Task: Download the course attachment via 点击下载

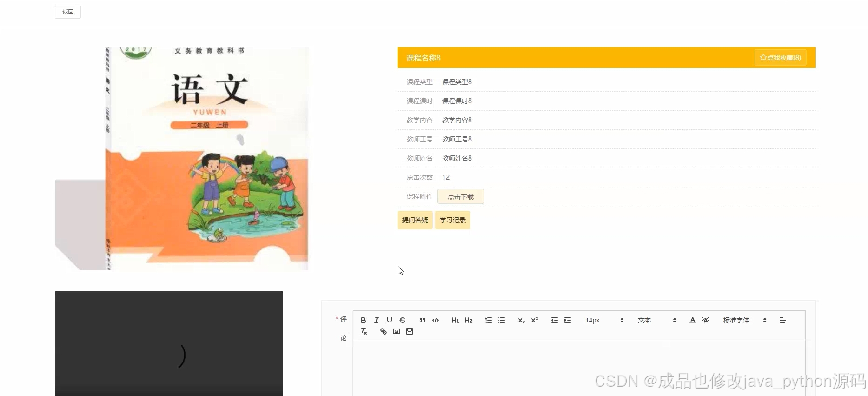Action: point(460,197)
